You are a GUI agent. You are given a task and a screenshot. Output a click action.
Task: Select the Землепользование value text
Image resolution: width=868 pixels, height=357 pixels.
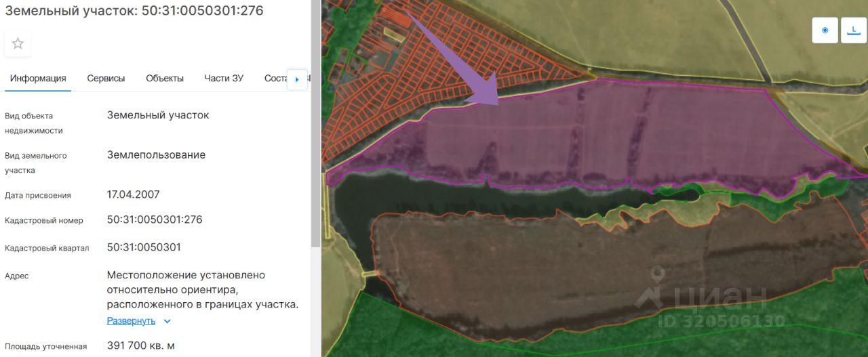[x=156, y=154]
